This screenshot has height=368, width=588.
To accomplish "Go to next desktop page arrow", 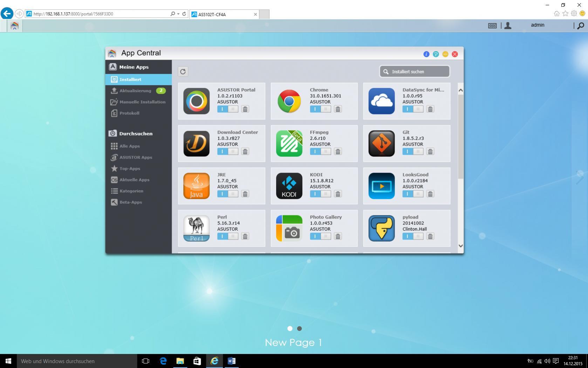I will pos(580,177).
